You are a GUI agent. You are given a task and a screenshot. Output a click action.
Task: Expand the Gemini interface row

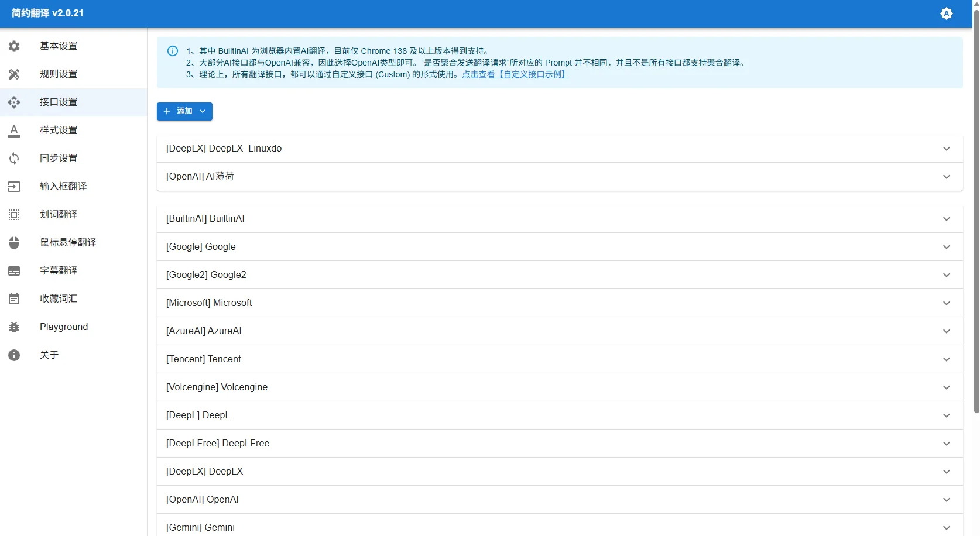pyautogui.click(x=560, y=525)
